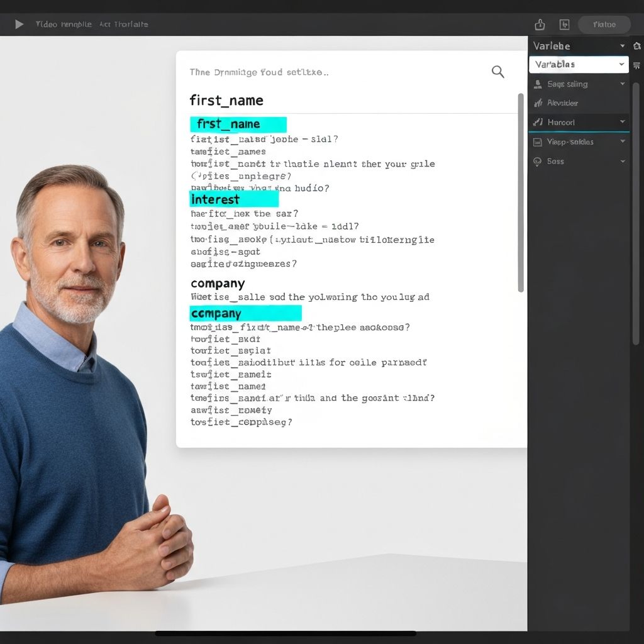Click the panel icon beside Viapp-saldas

point(537,142)
